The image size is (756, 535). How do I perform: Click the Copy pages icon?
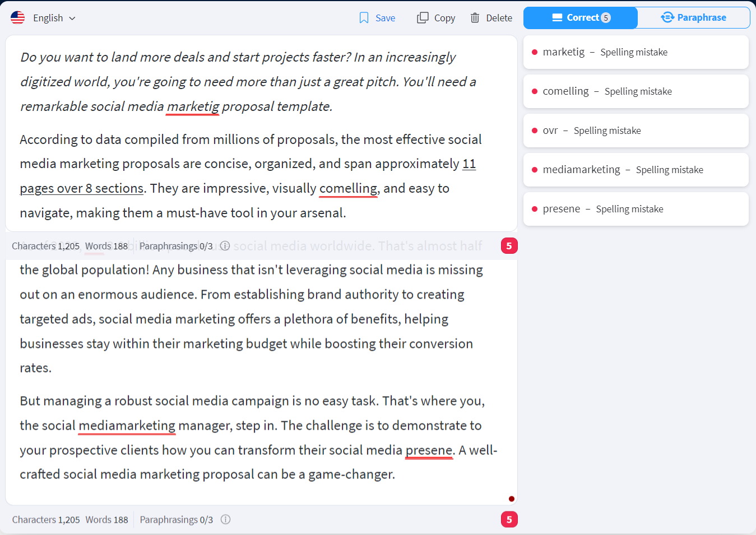[x=423, y=18]
